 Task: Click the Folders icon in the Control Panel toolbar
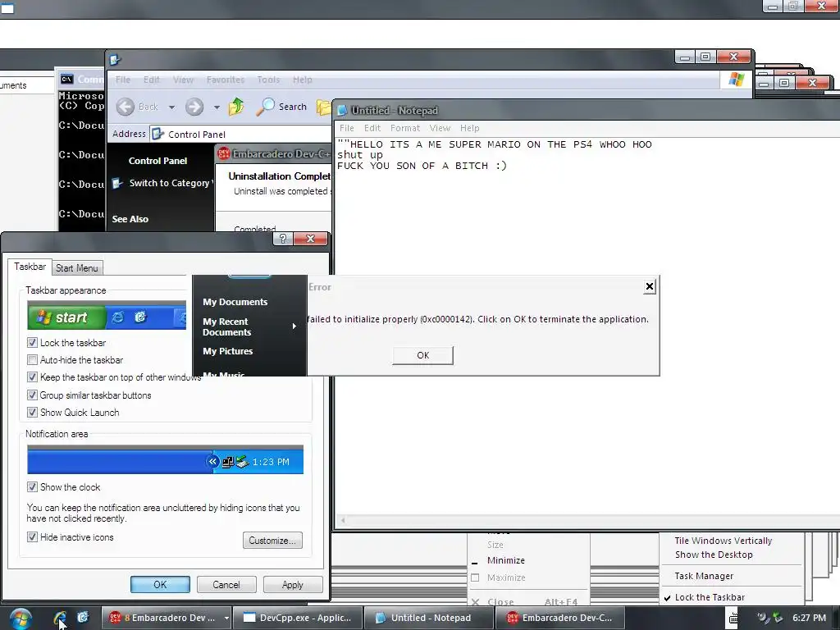(x=323, y=107)
